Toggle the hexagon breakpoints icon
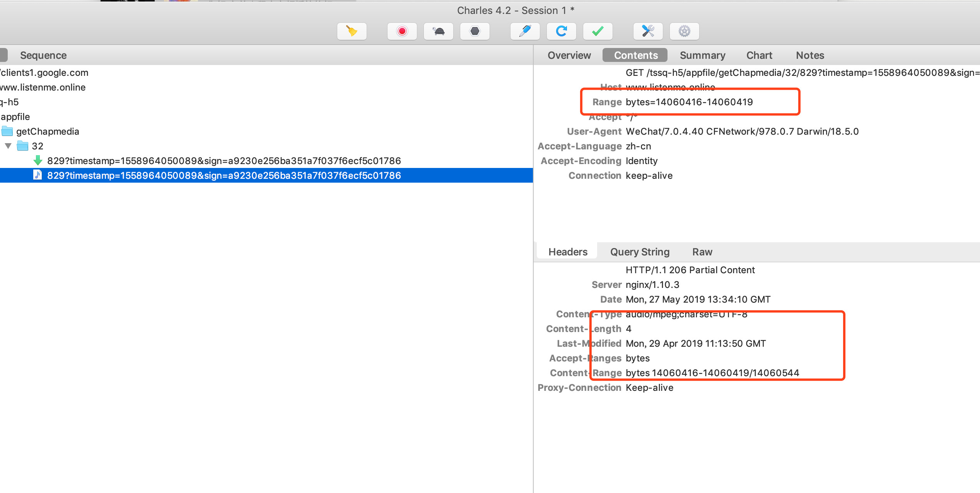The width and height of the screenshot is (980, 493). point(475,31)
